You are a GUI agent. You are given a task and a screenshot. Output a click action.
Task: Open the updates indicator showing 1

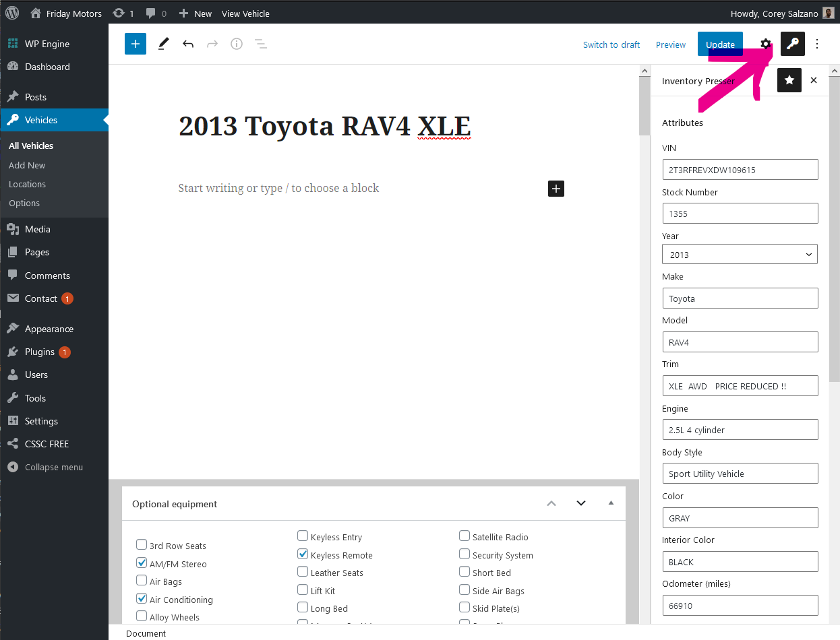click(123, 13)
